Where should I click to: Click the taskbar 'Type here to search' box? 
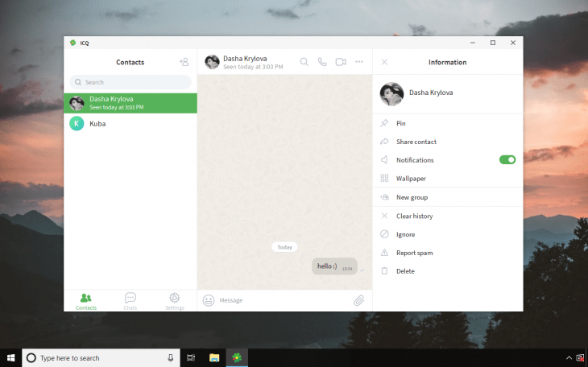[x=101, y=358]
